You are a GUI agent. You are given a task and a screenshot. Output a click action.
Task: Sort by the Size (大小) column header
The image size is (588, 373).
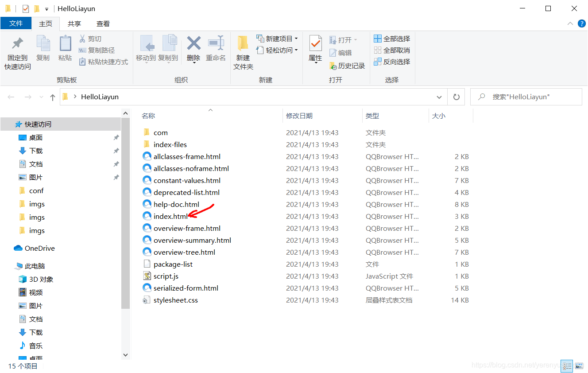[x=438, y=116]
